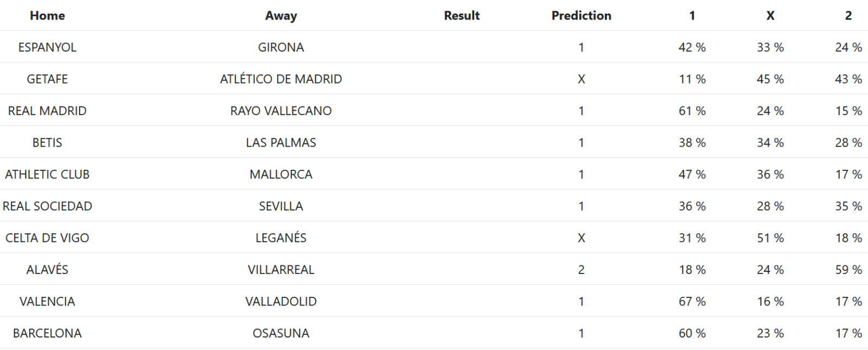
Task: Select the ESPANYOL home team cell
Action: (47, 47)
